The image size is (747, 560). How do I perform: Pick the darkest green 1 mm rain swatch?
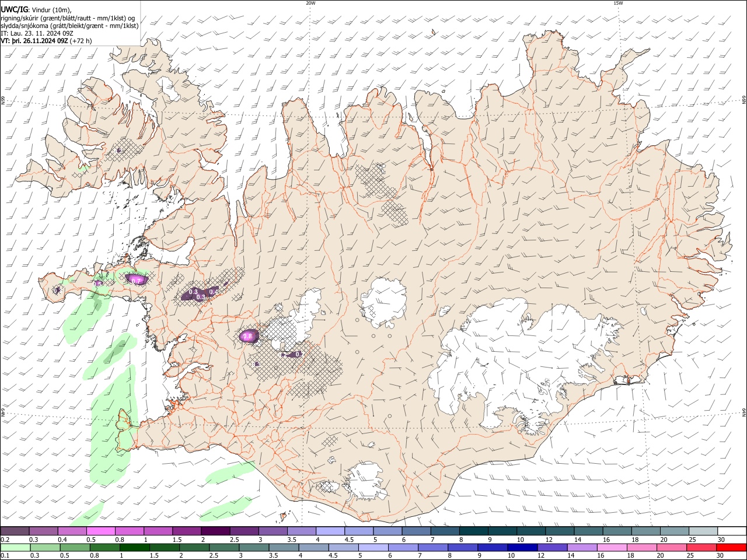click(x=135, y=547)
